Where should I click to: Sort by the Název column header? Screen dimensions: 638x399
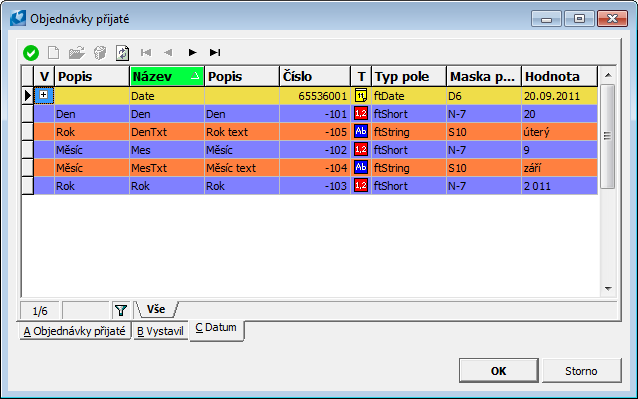167,76
